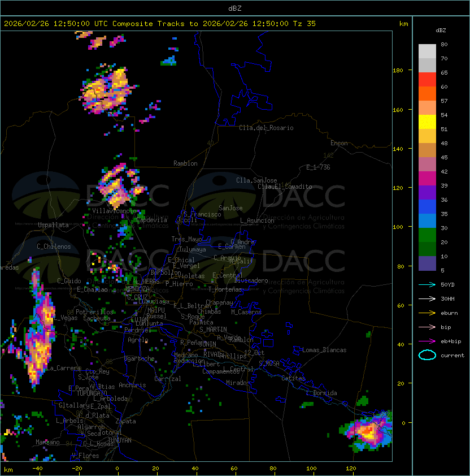Pick the red 65 dBZ color band
The width and height of the screenshot is (470, 476).
[x=427, y=80]
